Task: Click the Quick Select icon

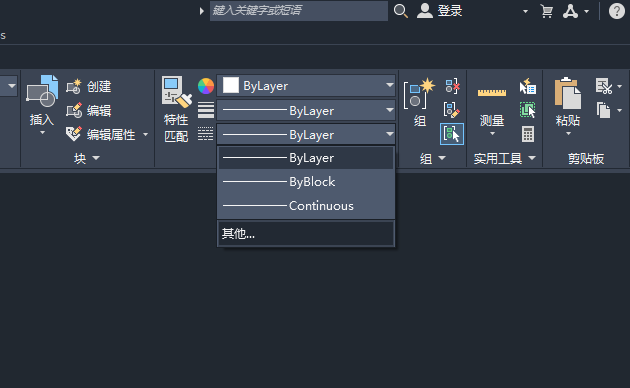Action: click(528, 86)
